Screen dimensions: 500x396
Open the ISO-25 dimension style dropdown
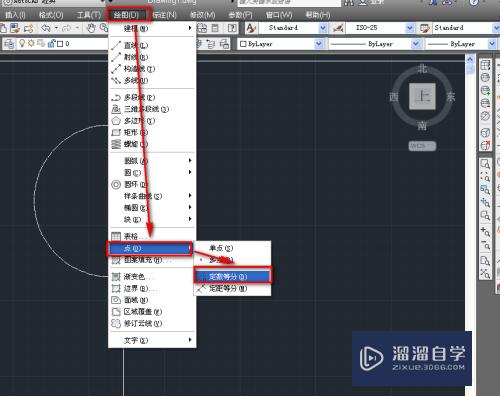coord(410,28)
